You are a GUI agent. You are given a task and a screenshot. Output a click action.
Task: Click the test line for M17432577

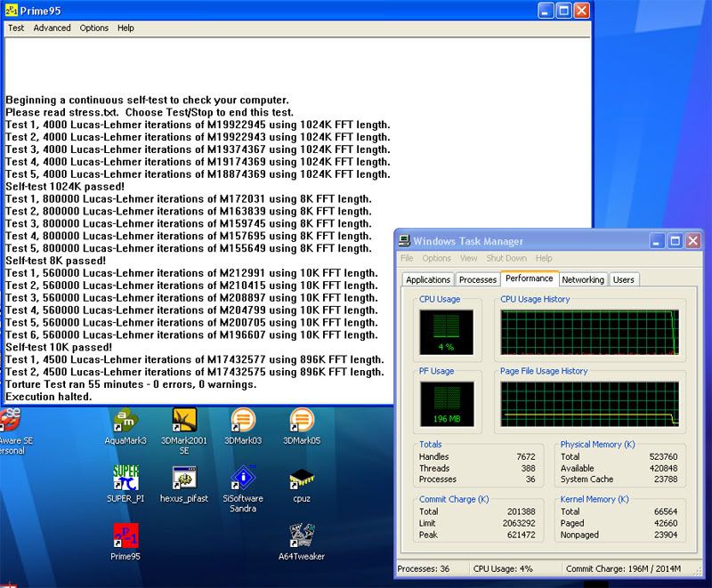pyautogui.click(x=195, y=359)
